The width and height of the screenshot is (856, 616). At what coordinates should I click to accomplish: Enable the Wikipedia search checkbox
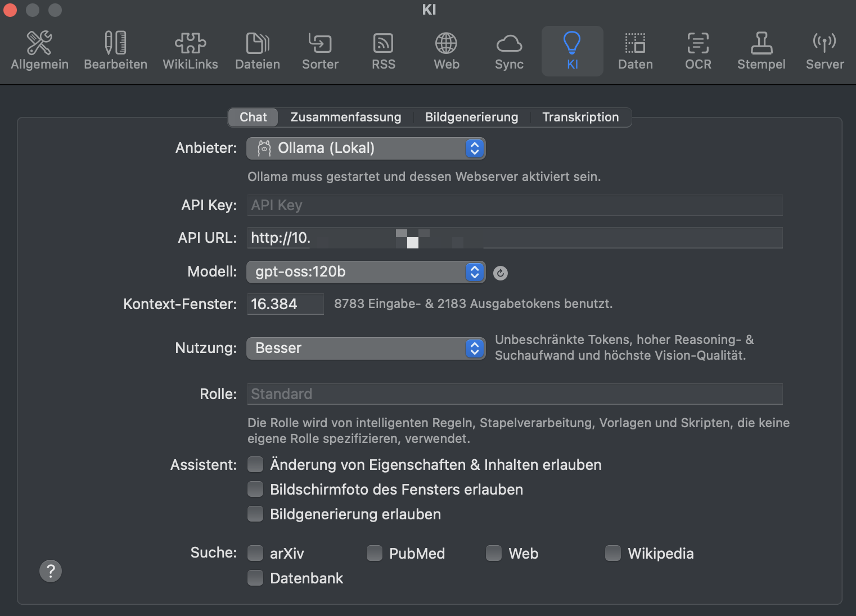pos(613,553)
